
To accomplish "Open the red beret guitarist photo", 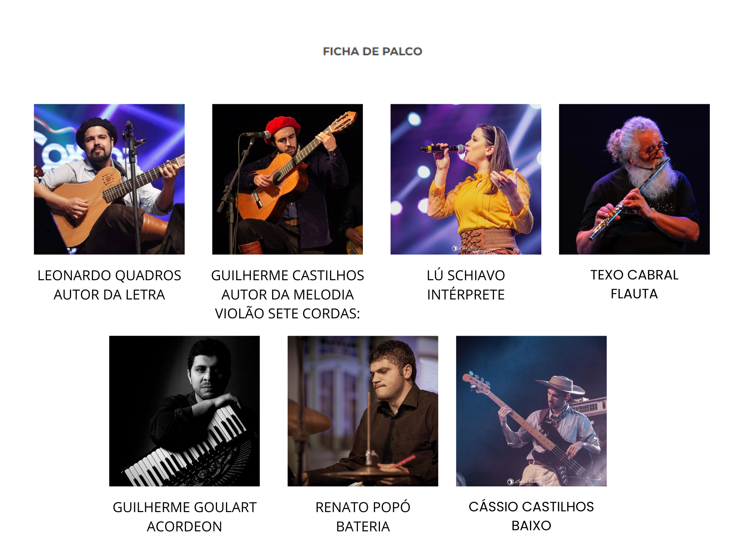I will click(287, 179).
